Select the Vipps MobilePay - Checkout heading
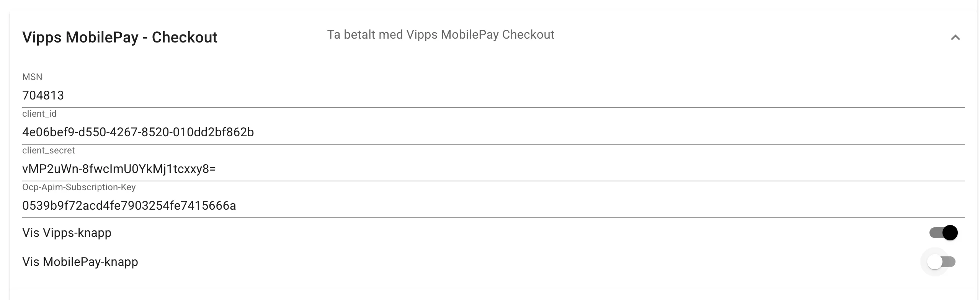 [120, 37]
